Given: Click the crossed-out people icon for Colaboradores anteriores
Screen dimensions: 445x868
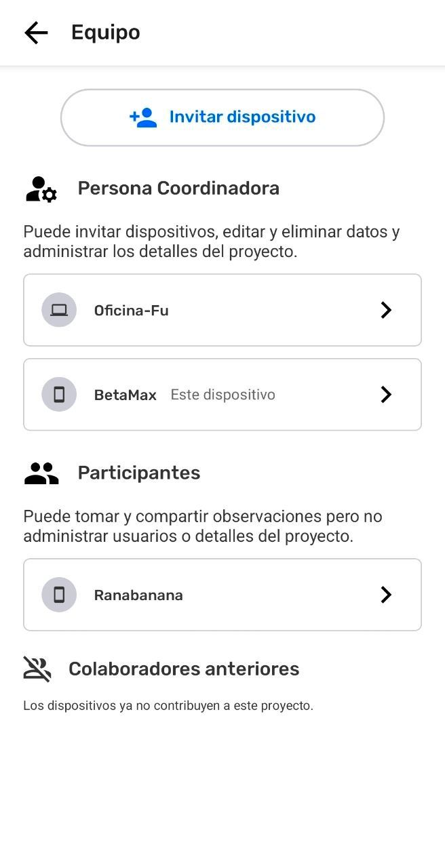Looking at the screenshot, I should tap(37, 669).
